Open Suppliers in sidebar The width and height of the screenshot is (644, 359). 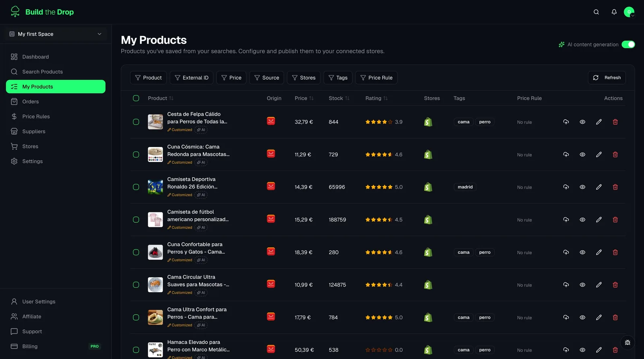[x=56, y=131]
